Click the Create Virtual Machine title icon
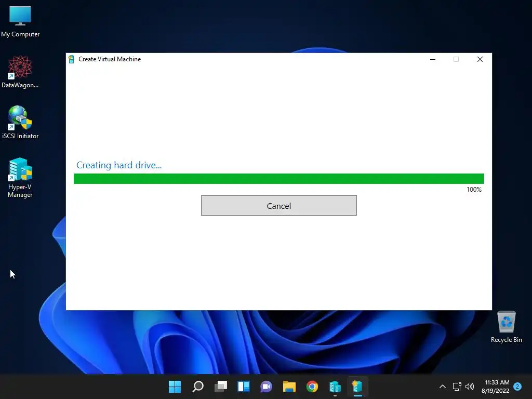Image resolution: width=532 pixels, height=399 pixels. (71, 59)
